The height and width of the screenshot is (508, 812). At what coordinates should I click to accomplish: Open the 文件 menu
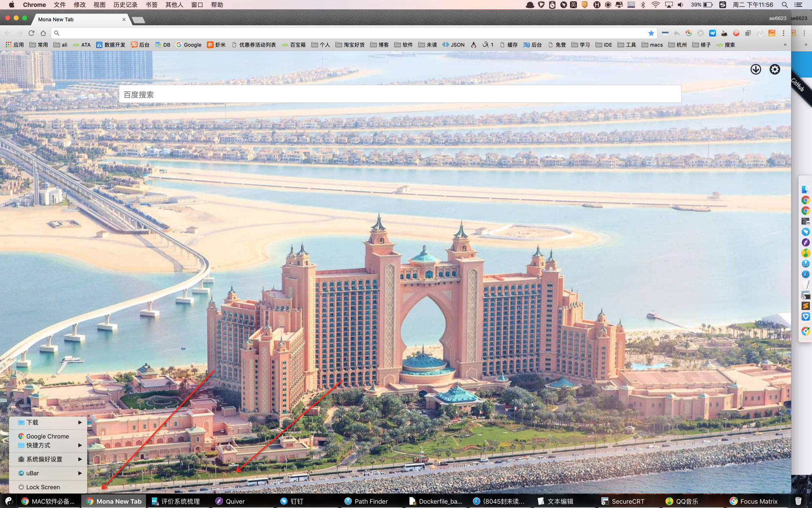60,5
